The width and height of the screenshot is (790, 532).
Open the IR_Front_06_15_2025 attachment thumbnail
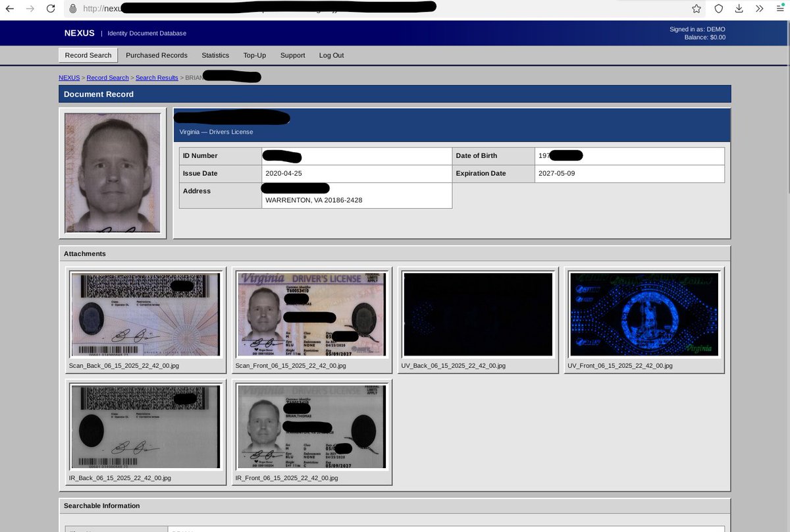tap(312, 427)
